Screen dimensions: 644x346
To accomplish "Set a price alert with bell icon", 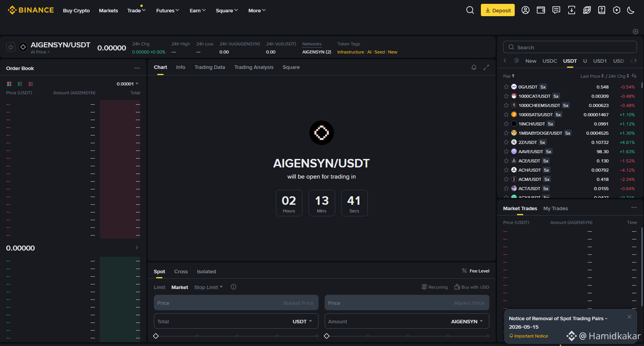I will click(x=474, y=67).
